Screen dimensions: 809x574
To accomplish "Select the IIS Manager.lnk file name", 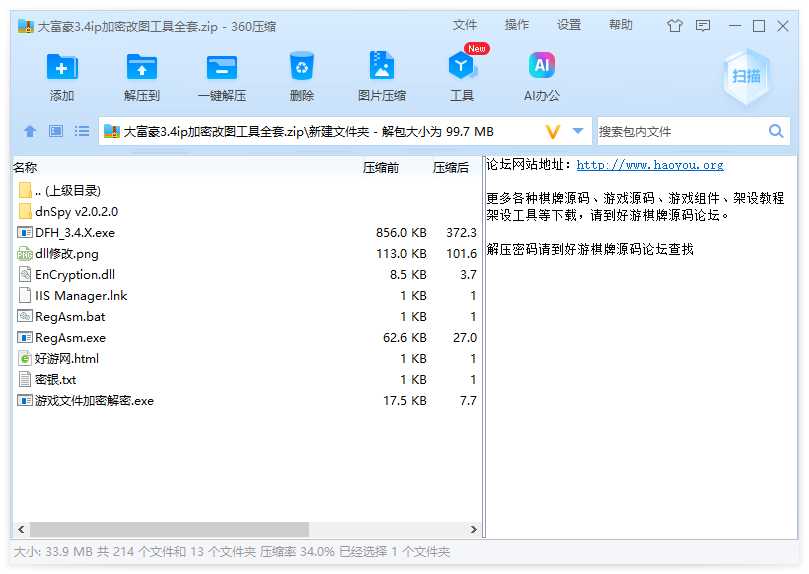I will [x=81, y=296].
